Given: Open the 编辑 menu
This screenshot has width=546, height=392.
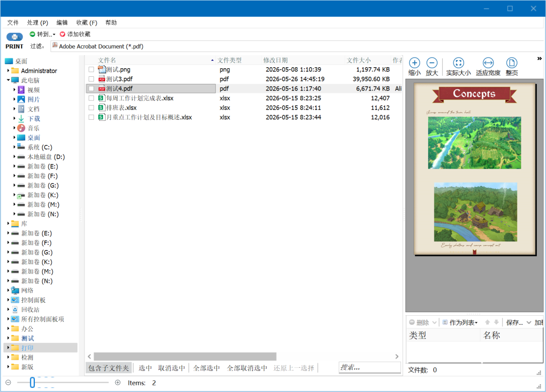Looking at the screenshot, I should click(62, 23).
